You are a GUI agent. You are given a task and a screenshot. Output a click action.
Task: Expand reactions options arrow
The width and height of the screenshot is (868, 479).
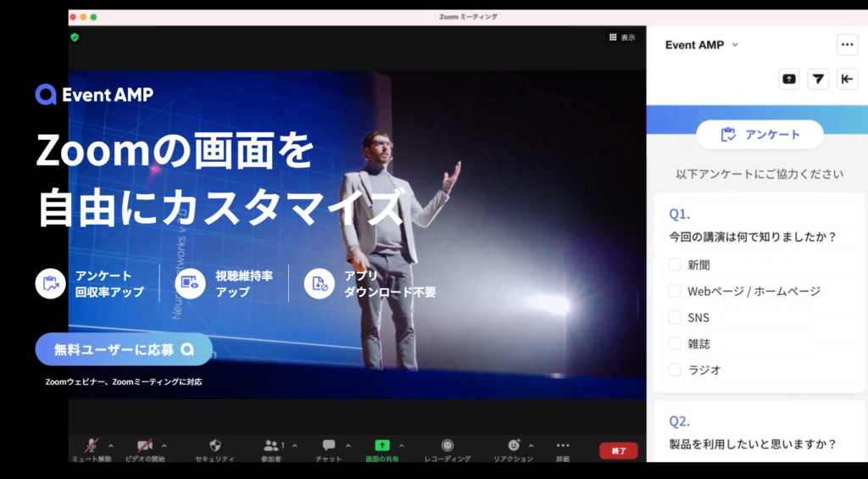pyautogui.click(x=531, y=446)
